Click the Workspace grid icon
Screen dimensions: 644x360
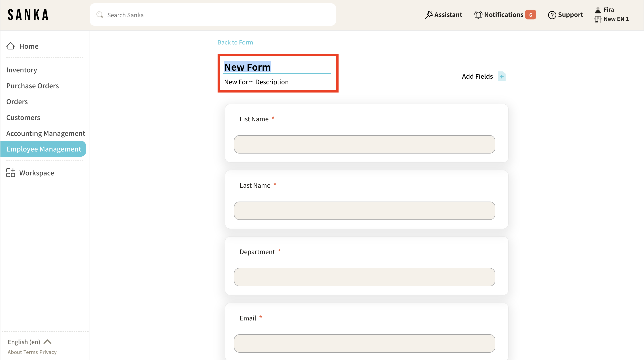[x=11, y=173]
